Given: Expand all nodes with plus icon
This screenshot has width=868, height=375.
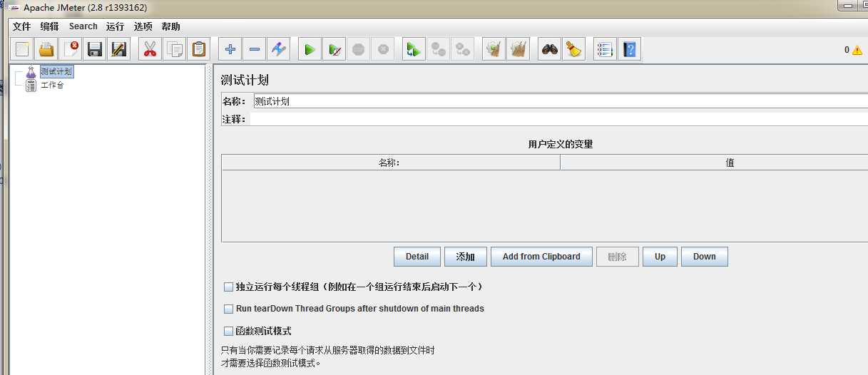Looking at the screenshot, I should pos(230,49).
